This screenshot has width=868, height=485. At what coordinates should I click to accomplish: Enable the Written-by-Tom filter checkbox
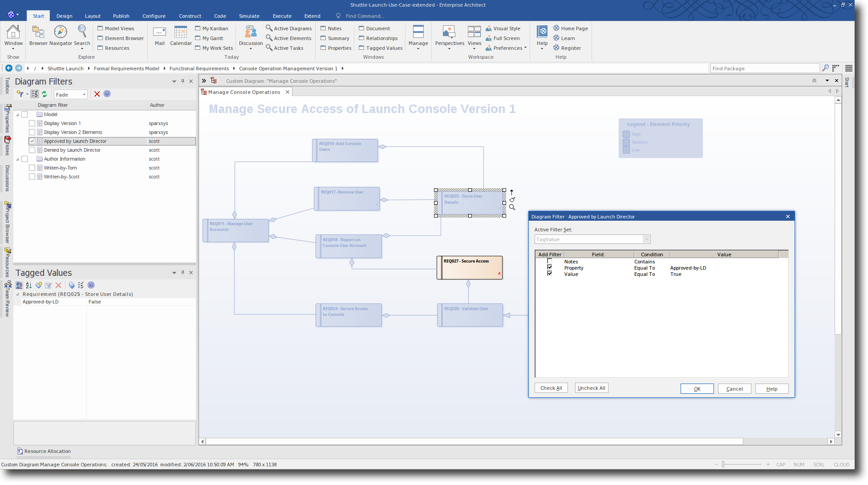pos(32,168)
